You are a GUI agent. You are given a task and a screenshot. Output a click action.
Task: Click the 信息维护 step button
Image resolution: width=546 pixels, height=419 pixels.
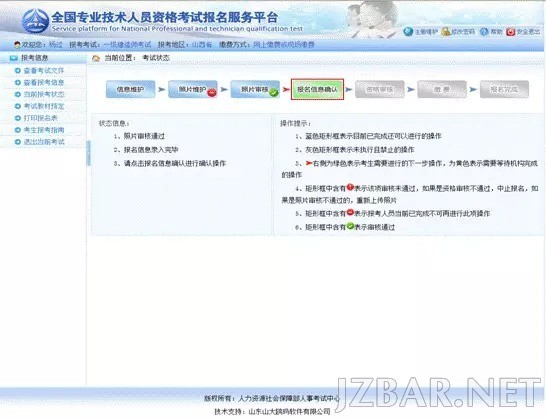(131, 89)
